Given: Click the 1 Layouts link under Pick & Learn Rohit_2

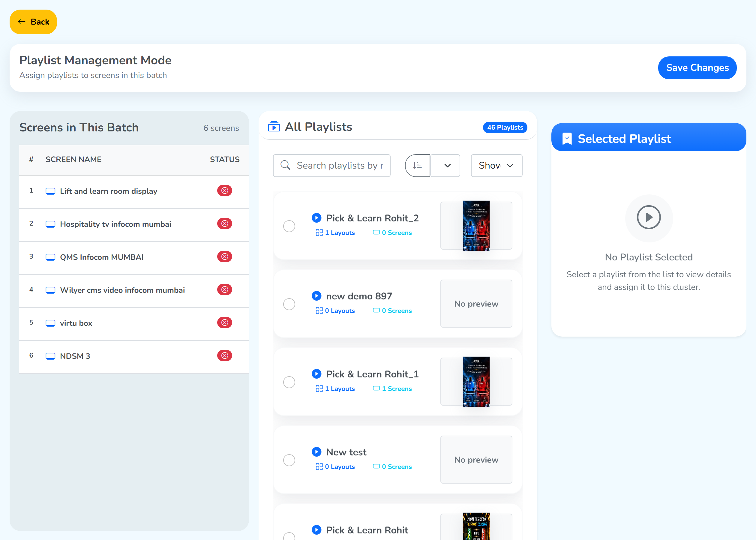Looking at the screenshot, I should pos(335,233).
